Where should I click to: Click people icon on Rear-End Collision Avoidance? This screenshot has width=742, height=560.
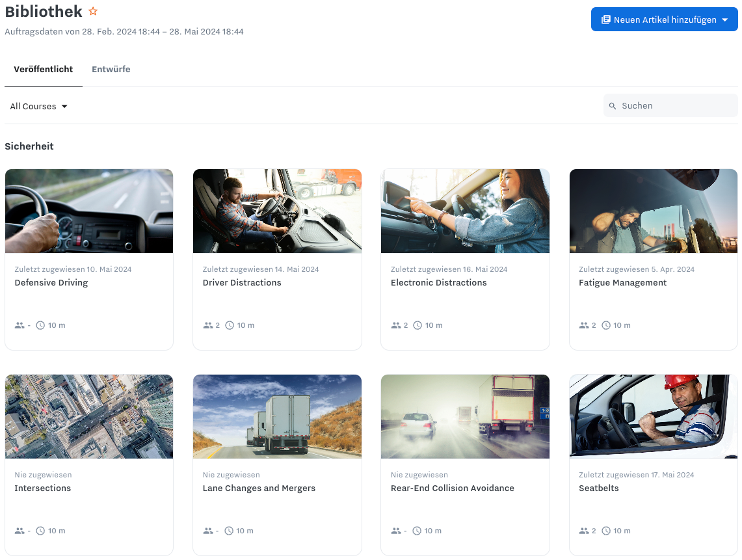pos(396,531)
